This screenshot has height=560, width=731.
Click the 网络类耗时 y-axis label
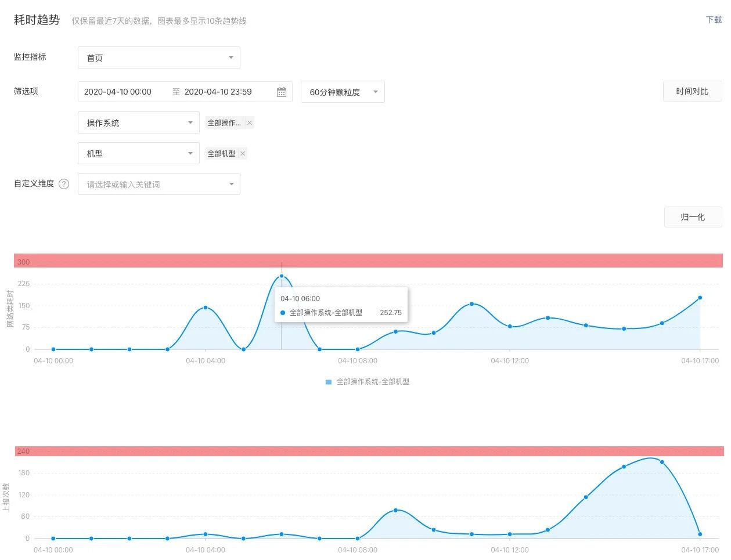(10, 308)
